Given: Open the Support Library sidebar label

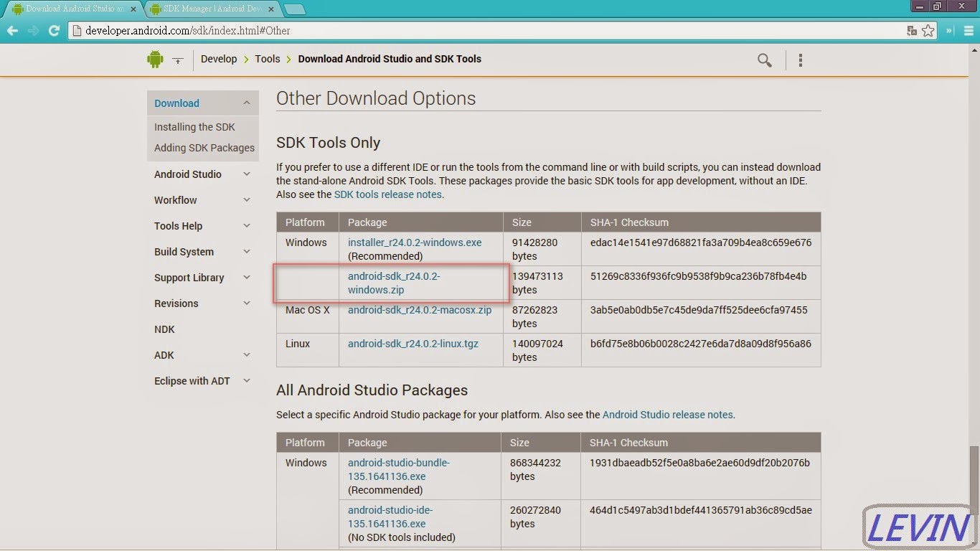Looking at the screenshot, I should click(x=189, y=278).
